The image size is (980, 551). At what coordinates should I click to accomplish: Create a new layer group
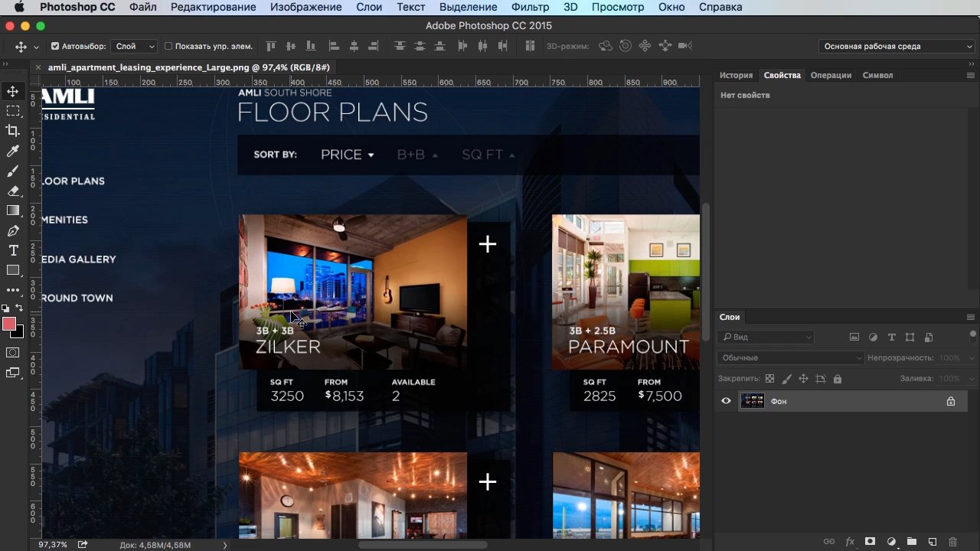[x=912, y=542]
